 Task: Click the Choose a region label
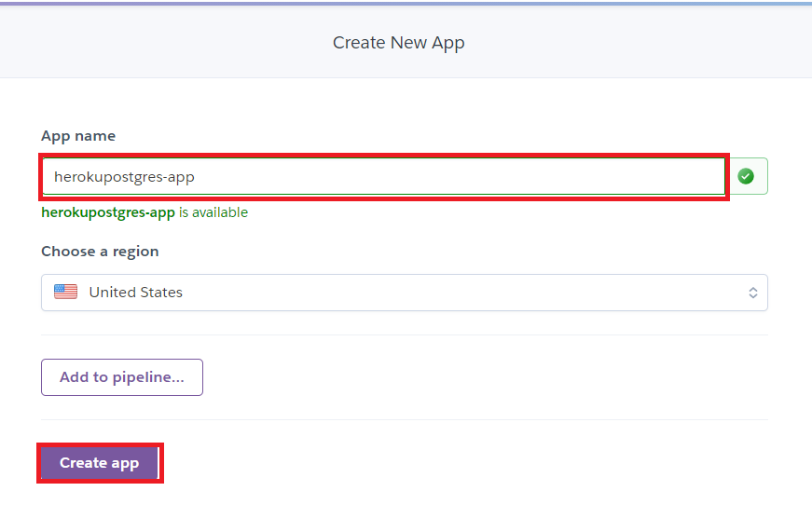100,252
